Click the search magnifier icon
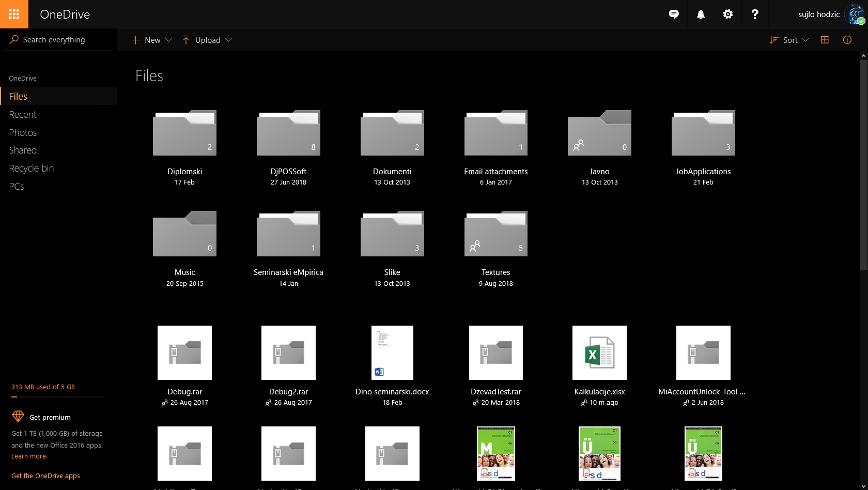 tap(14, 39)
